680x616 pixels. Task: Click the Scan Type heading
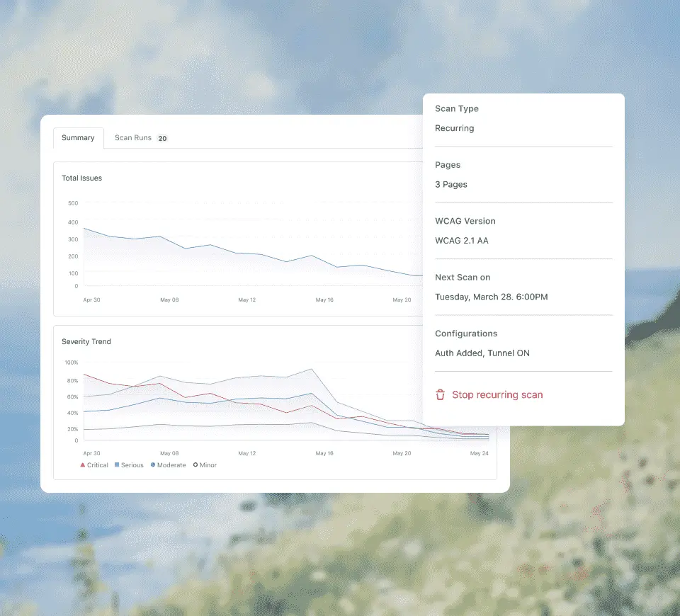[457, 109]
